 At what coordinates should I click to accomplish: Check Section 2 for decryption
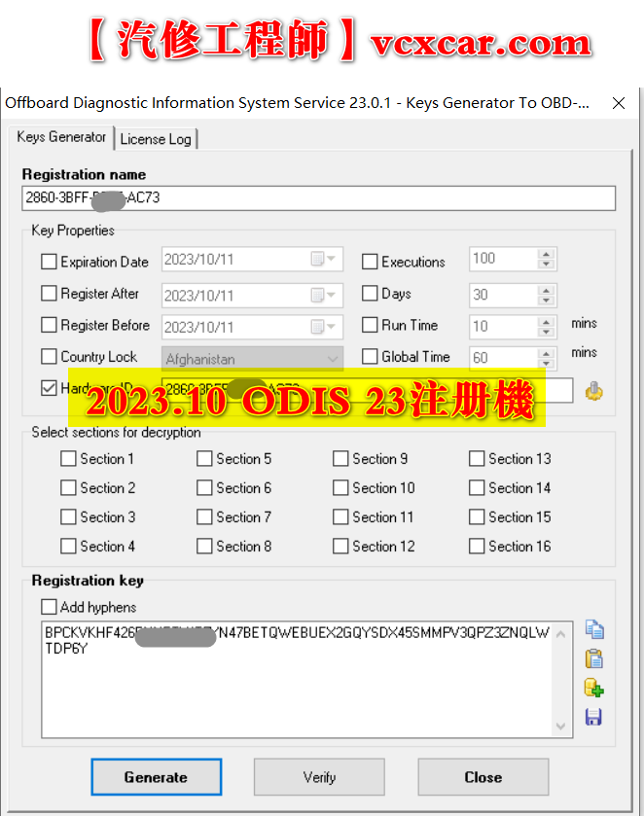pyautogui.click(x=68, y=487)
